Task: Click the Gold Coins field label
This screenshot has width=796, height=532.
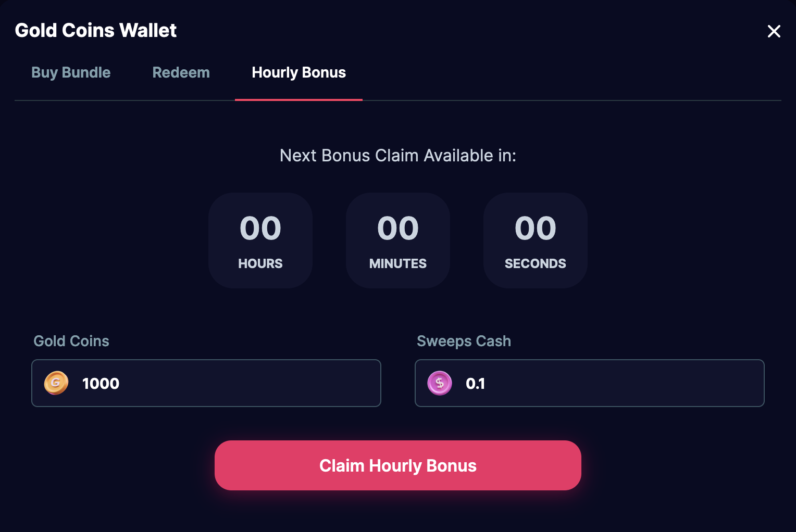Action: coord(71,341)
